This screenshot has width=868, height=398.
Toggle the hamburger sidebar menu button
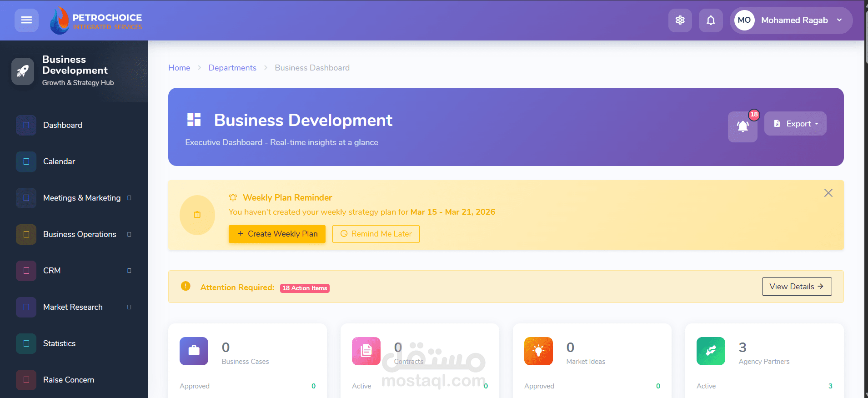pos(26,20)
